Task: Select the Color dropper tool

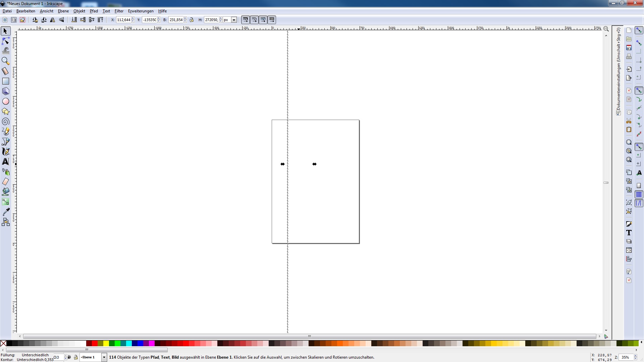Action: [x=6, y=212]
